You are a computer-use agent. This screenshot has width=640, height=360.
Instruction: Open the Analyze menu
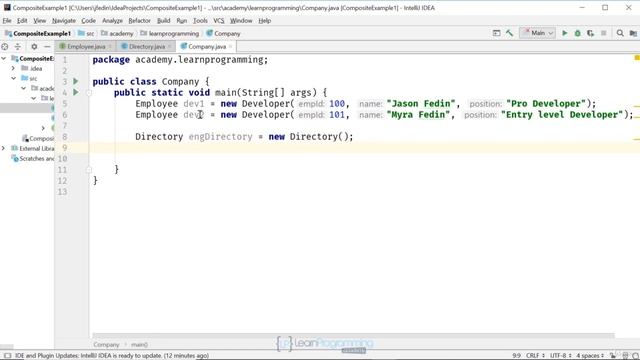pyautogui.click(x=112, y=20)
